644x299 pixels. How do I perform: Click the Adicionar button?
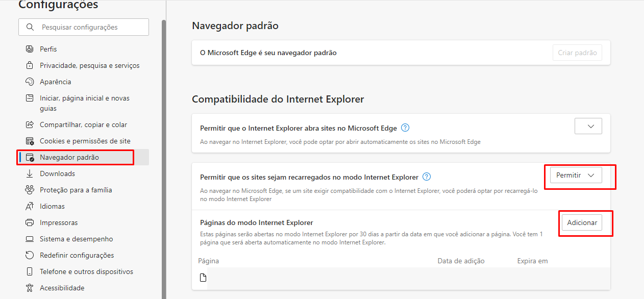pyautogui.click(x=582, y=223)
